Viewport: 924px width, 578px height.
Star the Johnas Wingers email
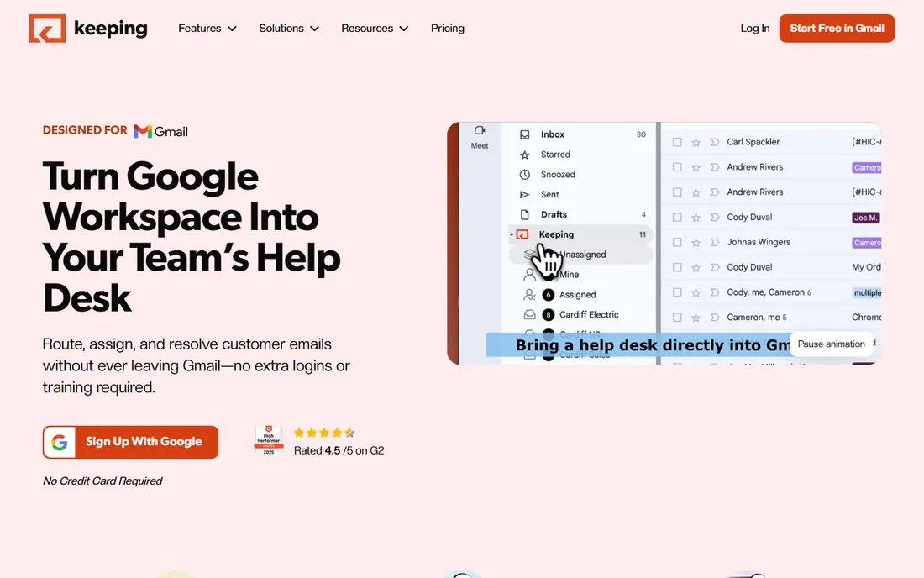tap(696, 242)
